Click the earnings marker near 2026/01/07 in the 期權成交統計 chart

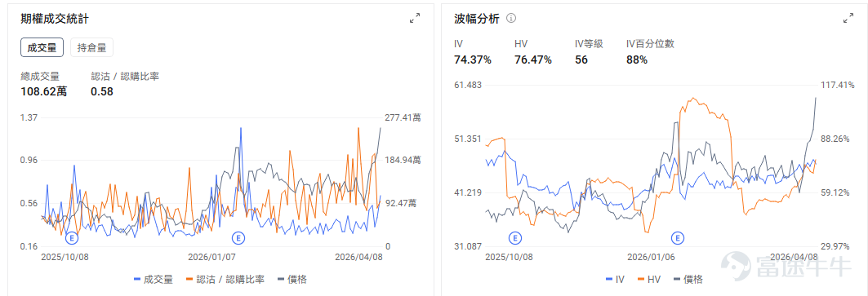(x=238, y=238)
